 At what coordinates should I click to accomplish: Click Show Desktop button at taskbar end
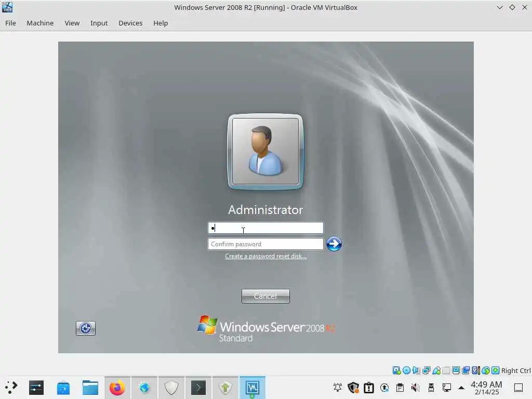pos(518,387)
